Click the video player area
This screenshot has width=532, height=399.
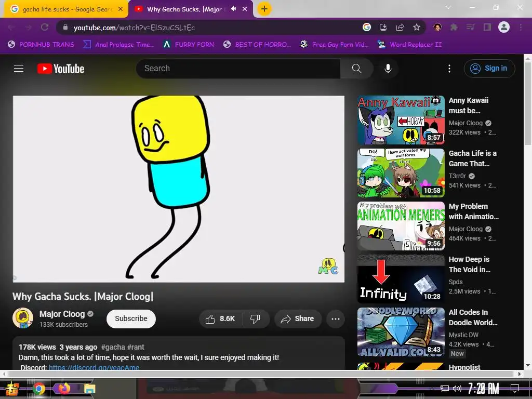pos(179,189)
